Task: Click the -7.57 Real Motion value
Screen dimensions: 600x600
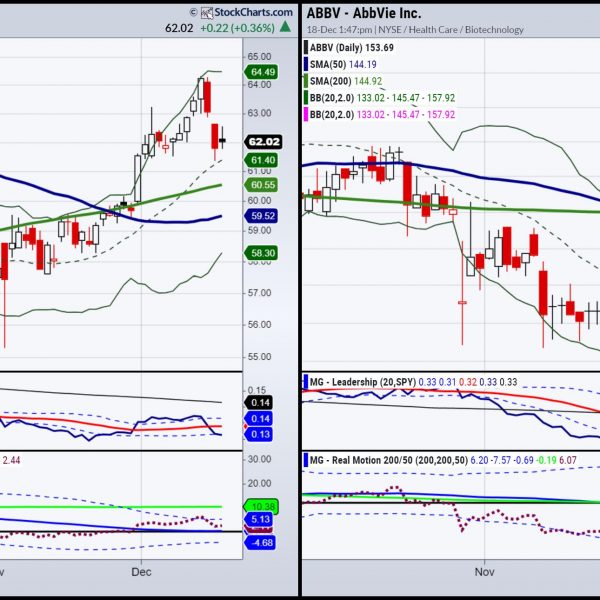Action: pos(501,460)
